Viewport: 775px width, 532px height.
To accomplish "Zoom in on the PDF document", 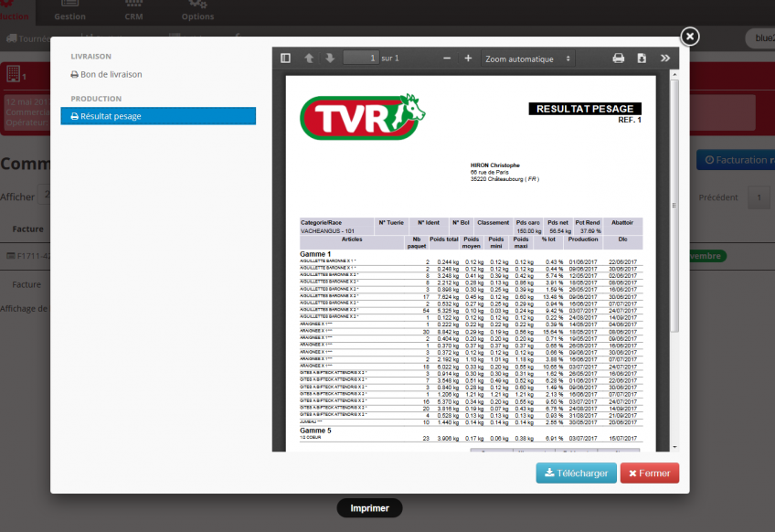I will tap(468, 59).
